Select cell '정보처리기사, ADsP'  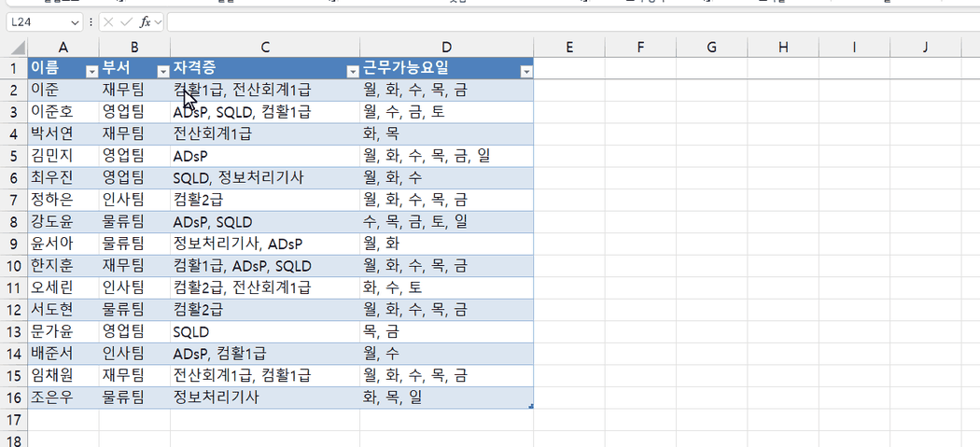(265, 244)
